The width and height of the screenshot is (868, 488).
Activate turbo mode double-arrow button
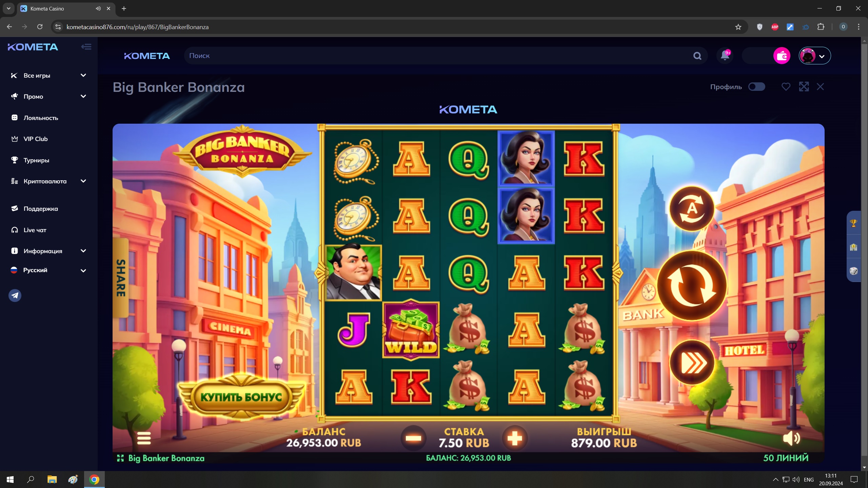[x=692, y=363]
